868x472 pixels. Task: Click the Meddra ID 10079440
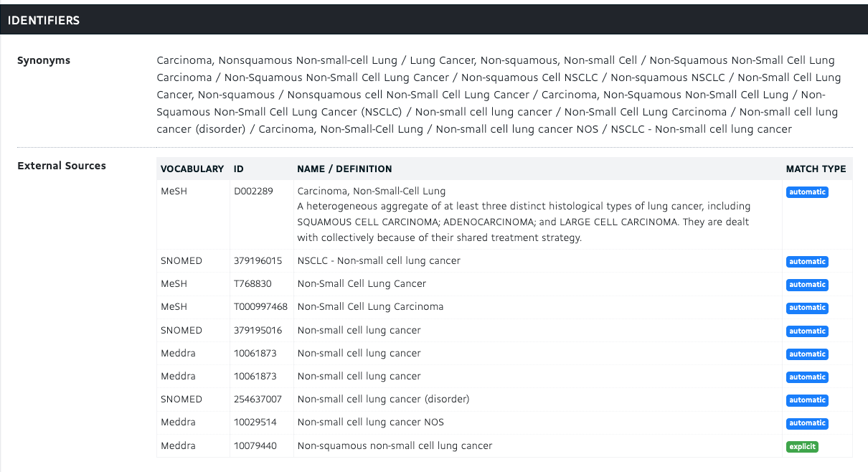click(x=255, y=445)
